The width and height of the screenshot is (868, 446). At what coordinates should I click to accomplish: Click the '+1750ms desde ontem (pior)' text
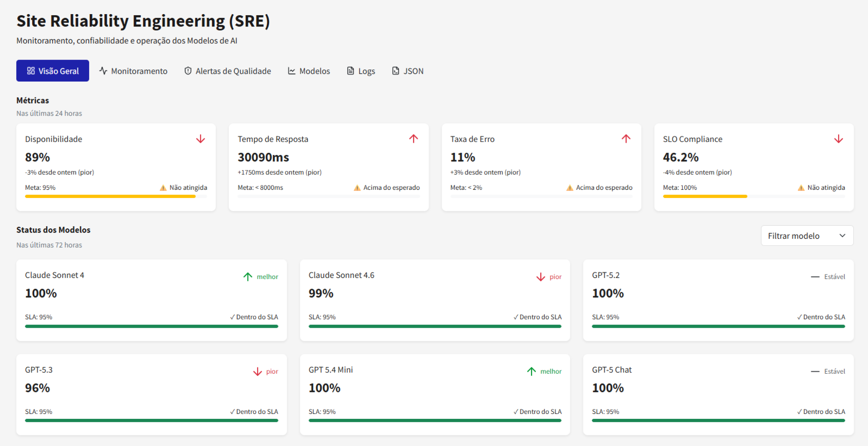pyautogui.click(x=280, y=173)
